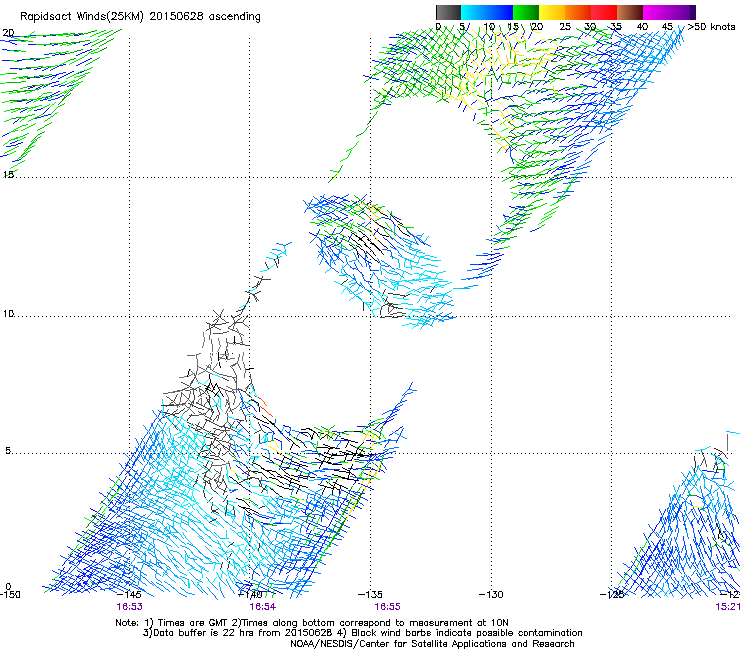Click the gray 0-5 knots color segment
740x650 pixels.
tap(448, 12)
